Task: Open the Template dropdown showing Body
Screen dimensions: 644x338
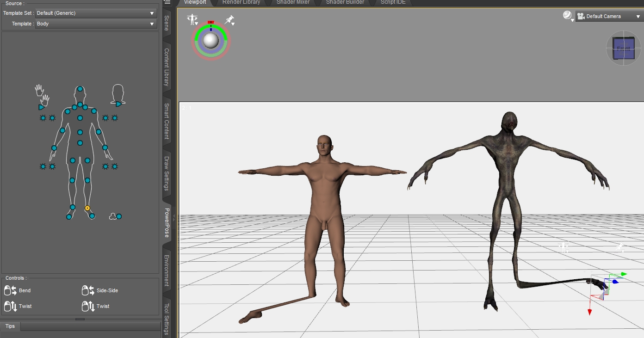Action: pyautogui.click(x=96, y=24)
